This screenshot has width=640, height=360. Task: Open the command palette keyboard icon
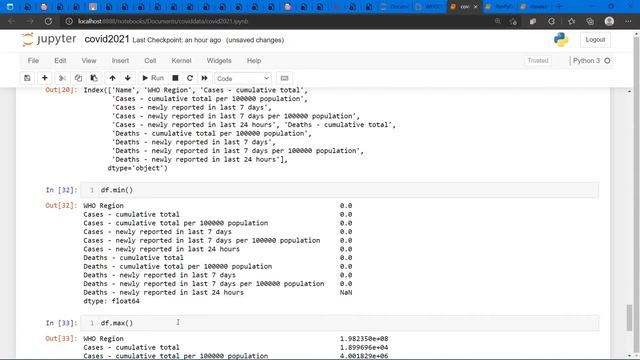(284, 78)
